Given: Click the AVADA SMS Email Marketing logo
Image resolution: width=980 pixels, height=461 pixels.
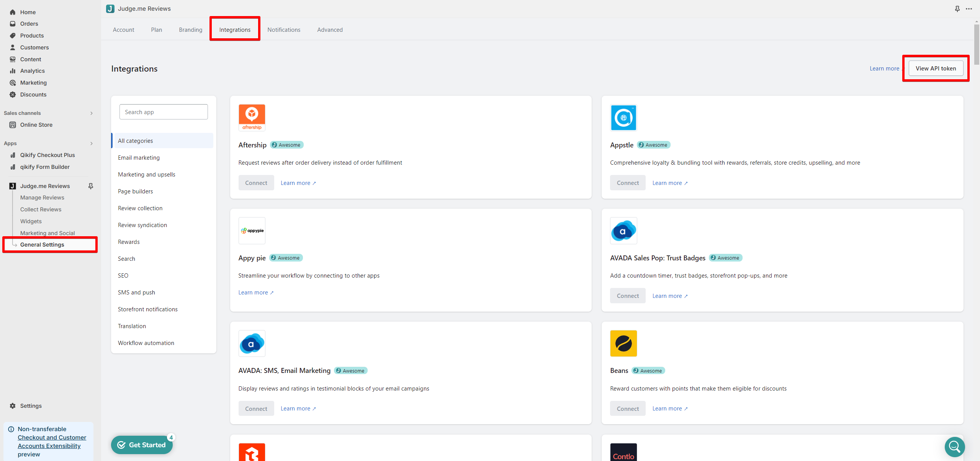Looking at the screenshot, I should pos(252,343).
